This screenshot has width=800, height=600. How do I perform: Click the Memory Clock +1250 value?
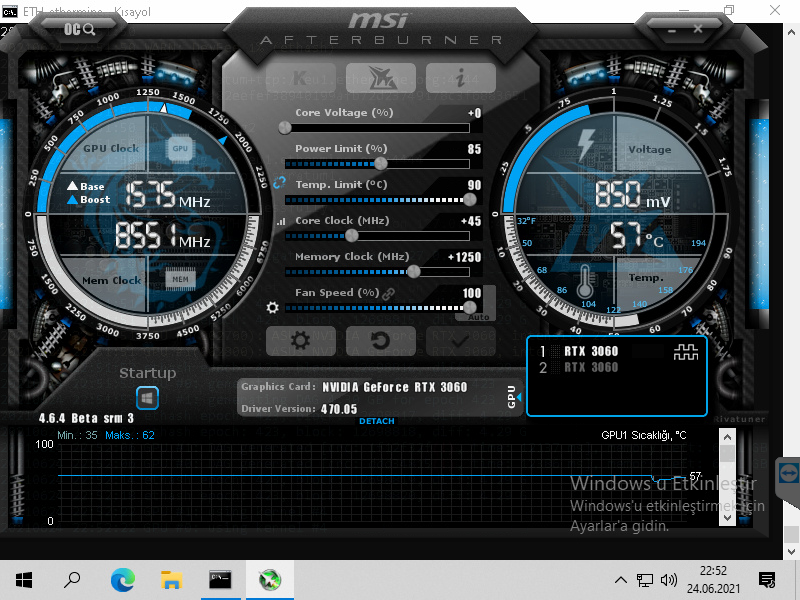click(x=464, y=257)
